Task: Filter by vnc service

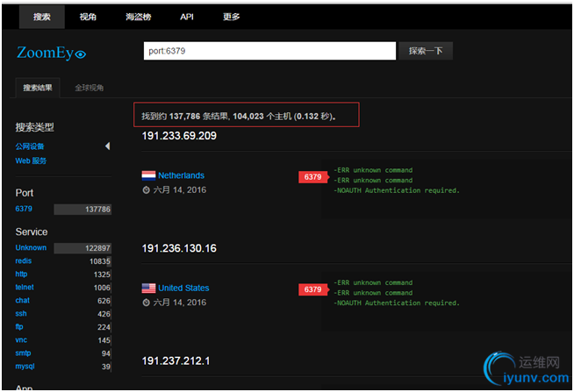Action: pyautogui.click(x=21, y=339)
